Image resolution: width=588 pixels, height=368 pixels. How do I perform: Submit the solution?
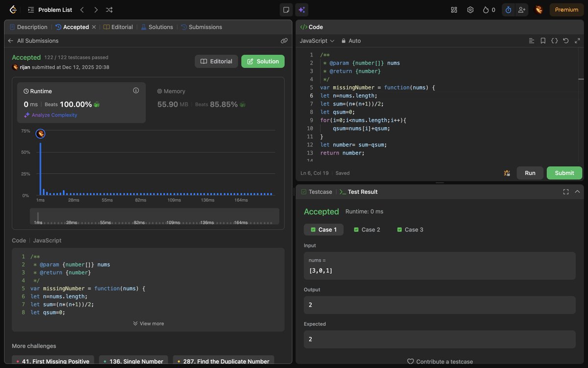tap(564, 173)
